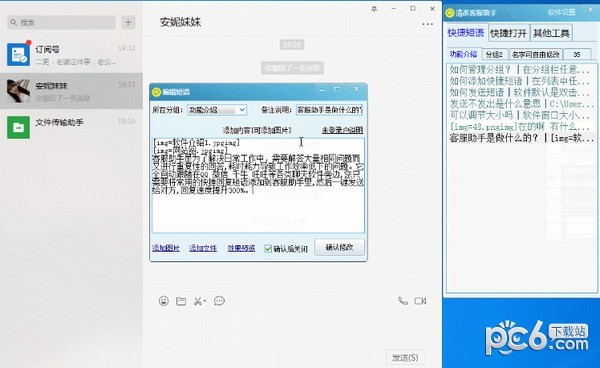
Task: Open the 所在分组 group dropdown
Action: (217, 110)
